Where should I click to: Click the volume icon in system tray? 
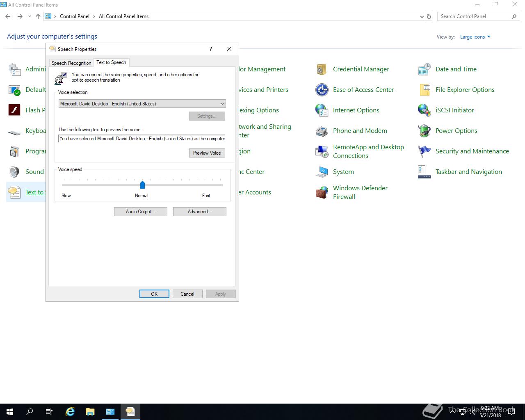point(472,412)
